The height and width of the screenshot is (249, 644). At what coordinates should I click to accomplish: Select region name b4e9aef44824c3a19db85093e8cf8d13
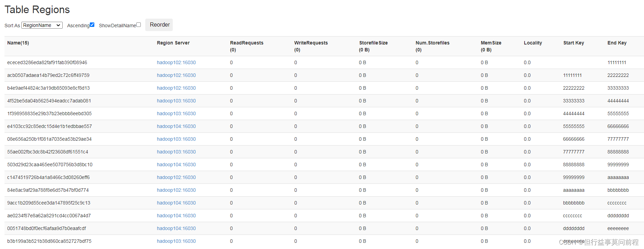tap(49, 88)
